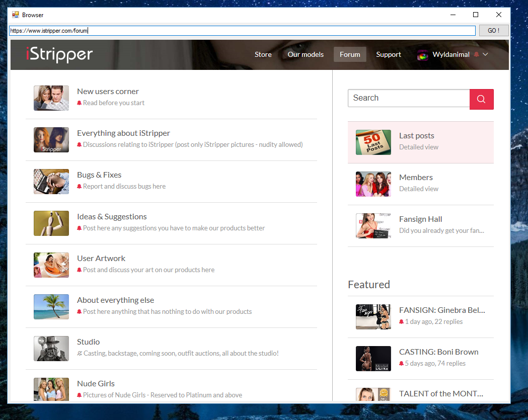Click '5 days ago, 74 replies' text
The image size is (528, 420).
[x=435, y=363]
